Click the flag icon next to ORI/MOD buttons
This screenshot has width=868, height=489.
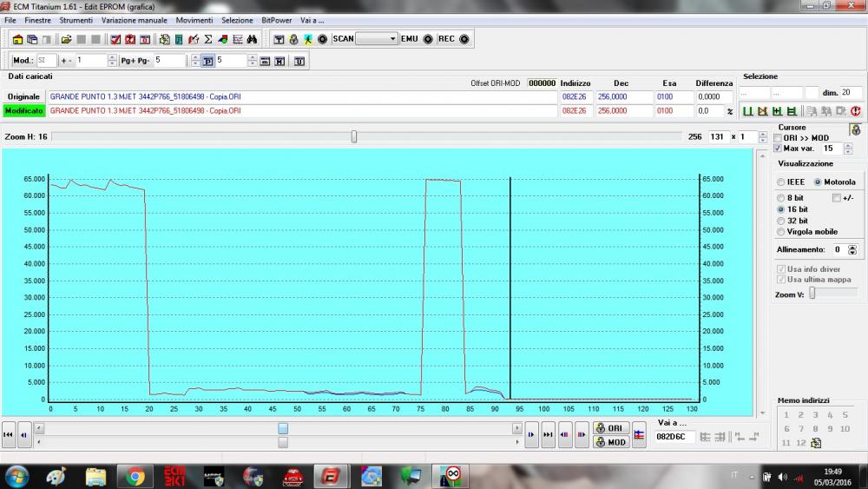click(x=639, y=435)
